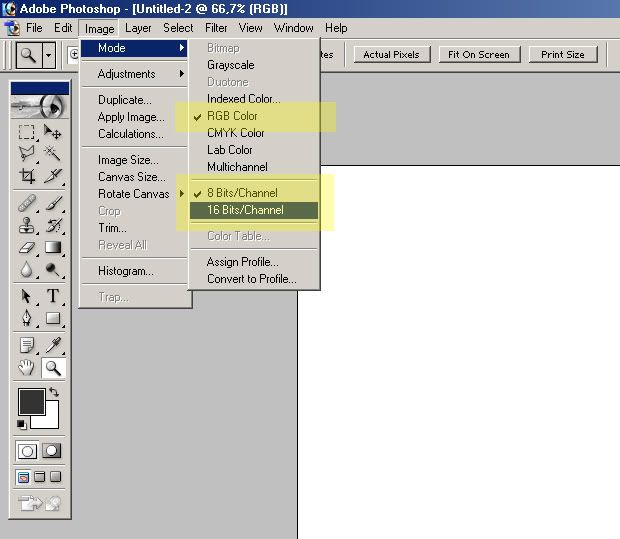620x539 pixels.
Task: Select the Dodge tool
Action: click(52, 270)
